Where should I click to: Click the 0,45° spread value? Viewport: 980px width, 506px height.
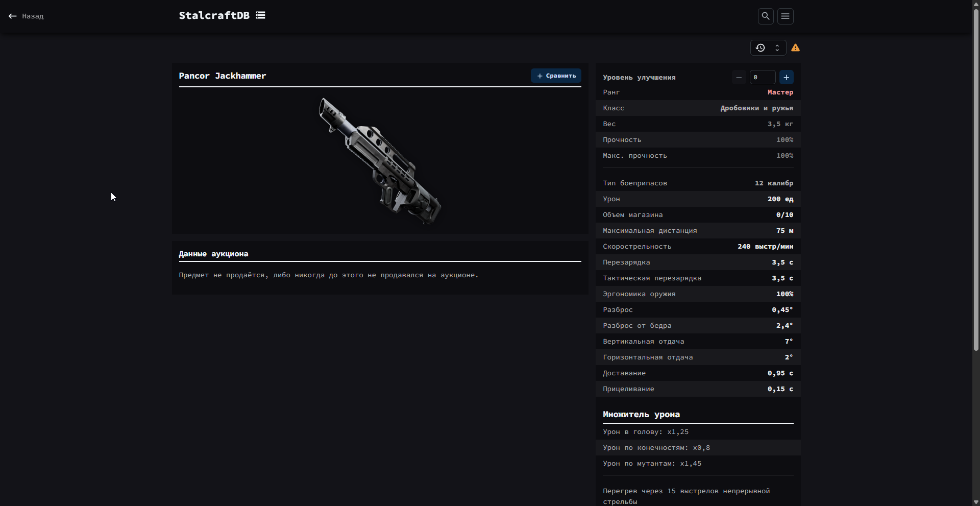pos(782,310)
